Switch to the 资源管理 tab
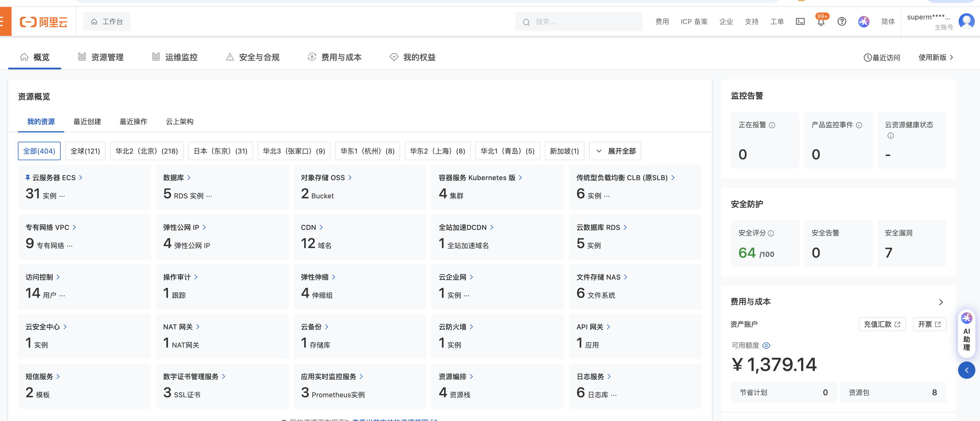980x421 pixels. click(x=101, y=58)
